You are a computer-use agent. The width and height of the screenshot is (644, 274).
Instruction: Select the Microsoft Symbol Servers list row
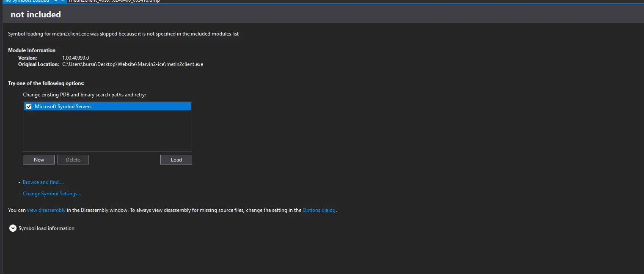click(x=107, y=107)
